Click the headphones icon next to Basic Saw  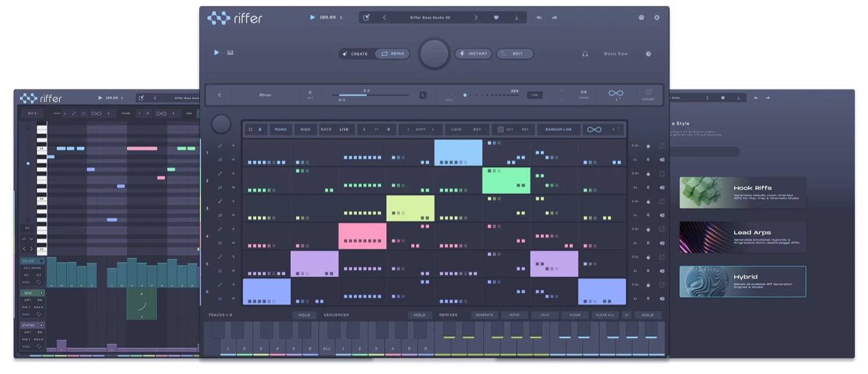[x=585, y=54]
